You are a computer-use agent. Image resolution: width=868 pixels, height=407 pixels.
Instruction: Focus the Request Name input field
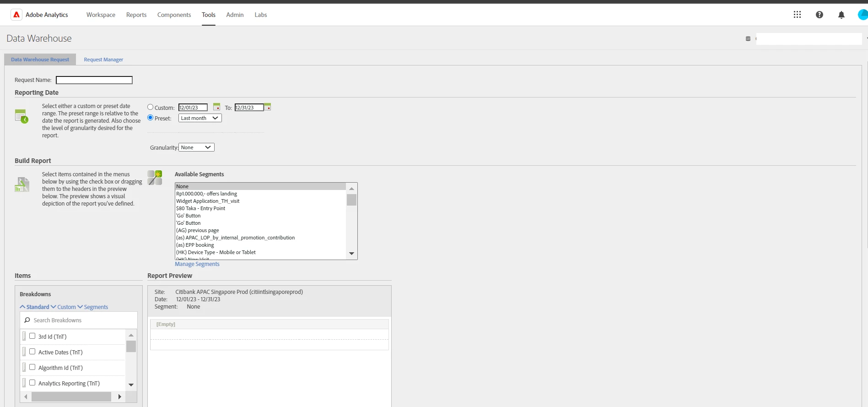(94, 80)
